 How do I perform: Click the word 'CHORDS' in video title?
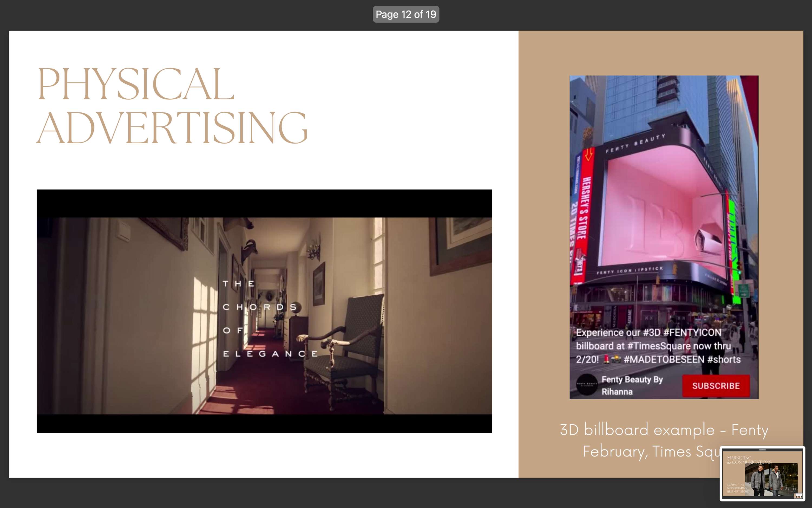click(260, 307)
